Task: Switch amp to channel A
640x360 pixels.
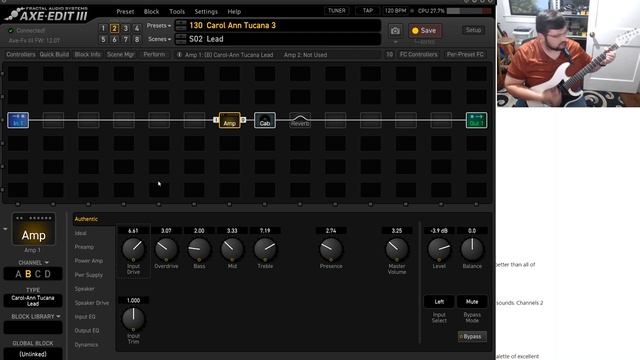Action: click(x=18, y=274)
